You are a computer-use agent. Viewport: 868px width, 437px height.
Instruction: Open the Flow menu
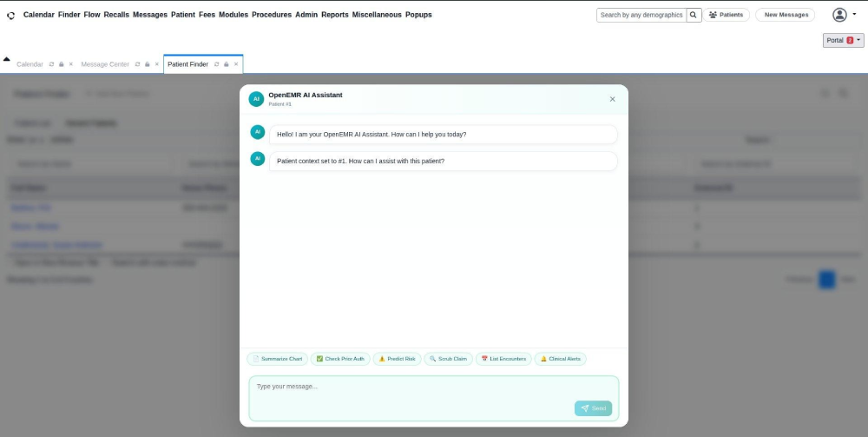pos(92,15)
